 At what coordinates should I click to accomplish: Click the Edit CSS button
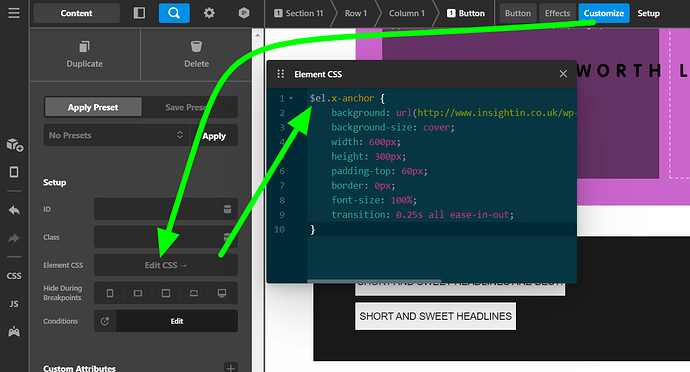pyautogui.click(x=166, y=265)
